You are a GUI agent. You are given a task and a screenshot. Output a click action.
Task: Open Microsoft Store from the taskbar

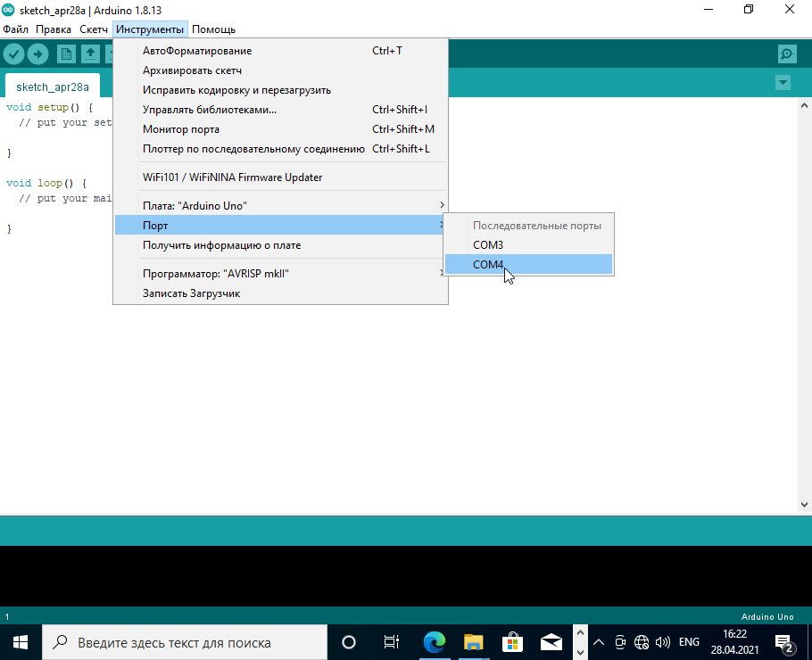[512, 642]
